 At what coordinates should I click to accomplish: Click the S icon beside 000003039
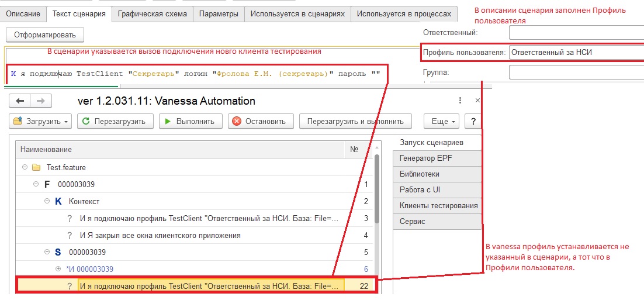pyautogui.click(x=58, y=252)
